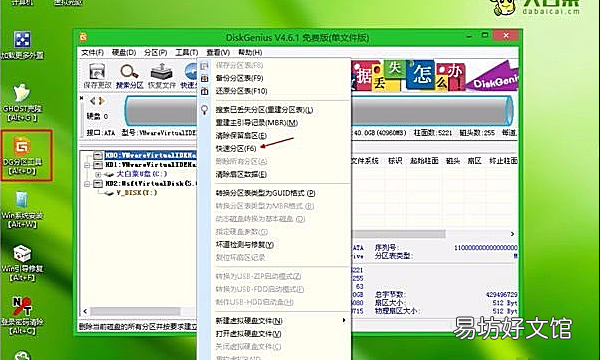Open the 硬盘(D) menu
The image size is (600, 360).
click(x=124, y=52)
